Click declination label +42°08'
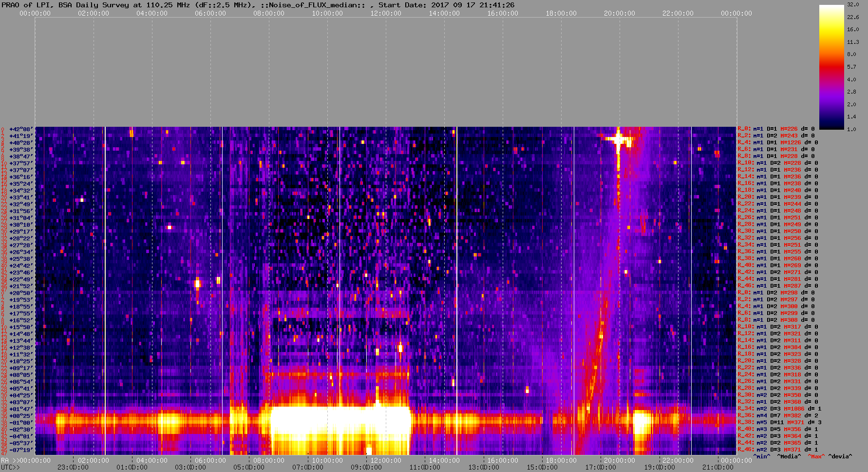 point(21,129)
